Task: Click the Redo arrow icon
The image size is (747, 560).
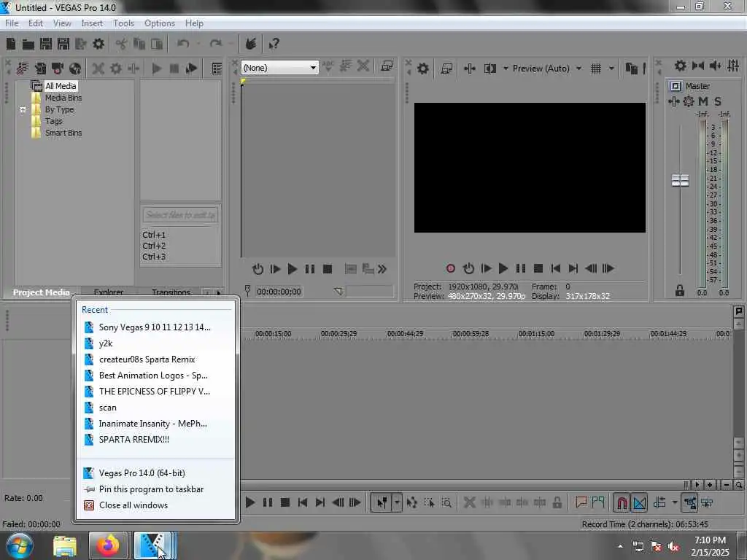Action: tap(216, 44)
